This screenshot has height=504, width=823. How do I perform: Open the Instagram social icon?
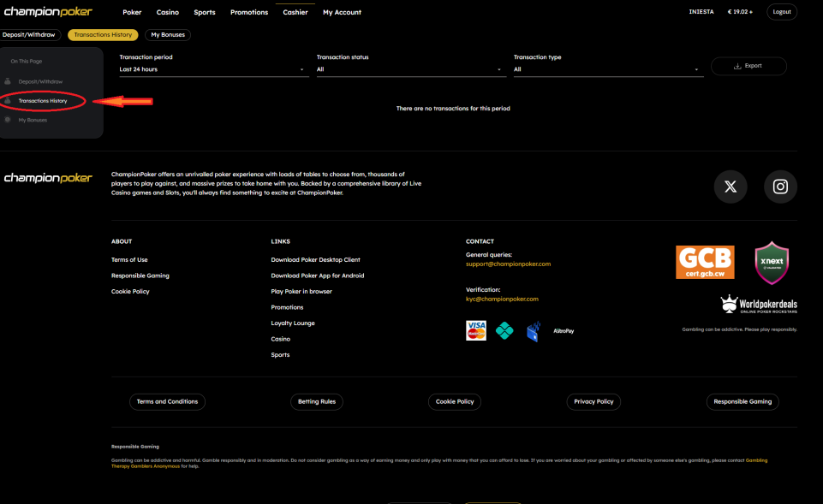coord(780,187)
